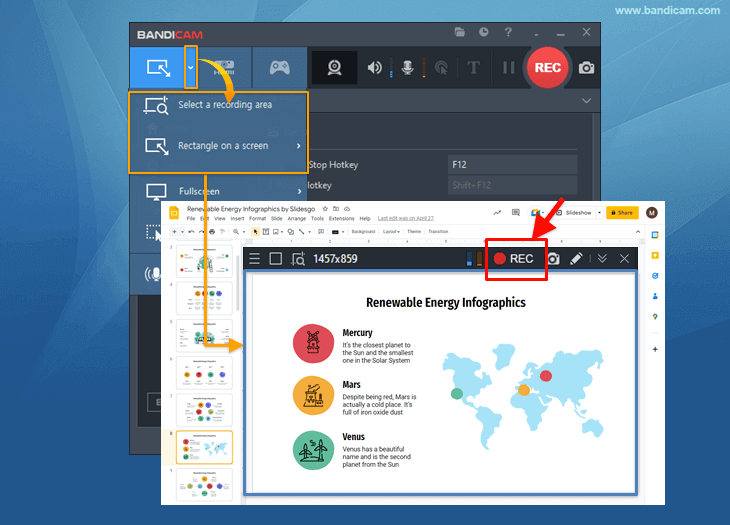Take screenshot with Bandicam camera icon
Viewport: 730px width, 525px height.
[587, 68]
